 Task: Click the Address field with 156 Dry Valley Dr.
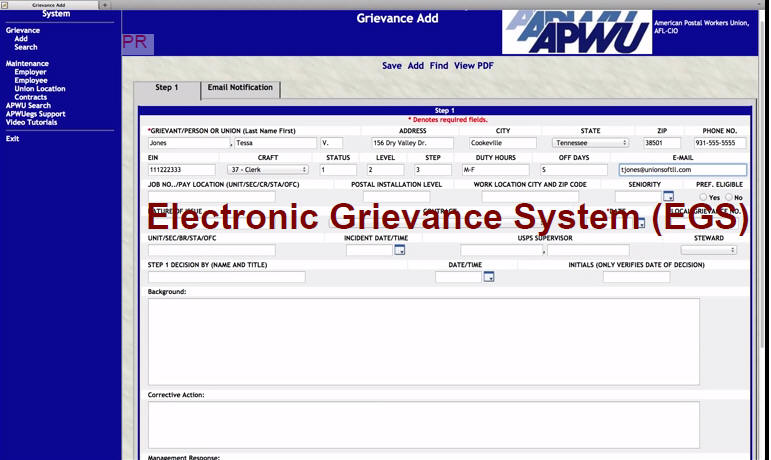click(x=412, y=143)
